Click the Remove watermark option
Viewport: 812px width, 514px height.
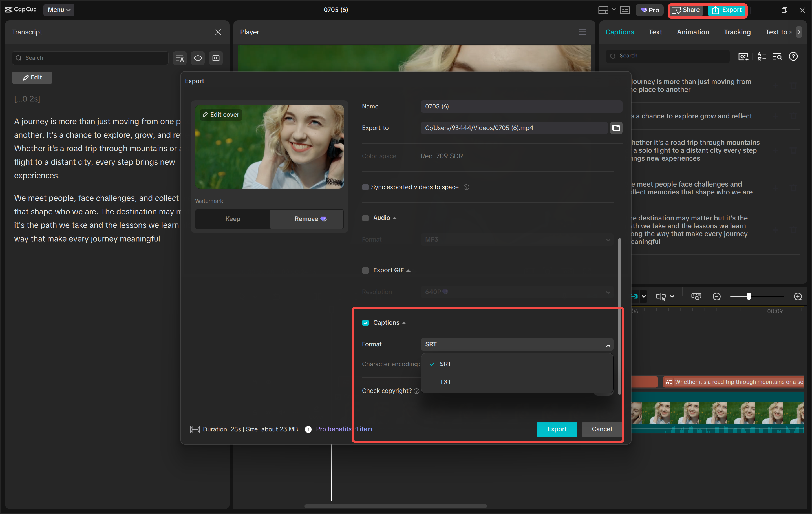[306, 219]
